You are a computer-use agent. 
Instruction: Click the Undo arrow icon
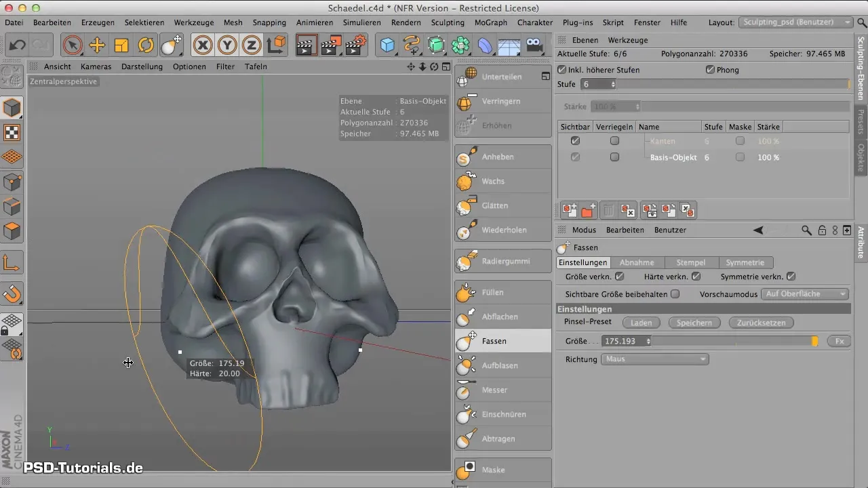[x=18, y=46]
